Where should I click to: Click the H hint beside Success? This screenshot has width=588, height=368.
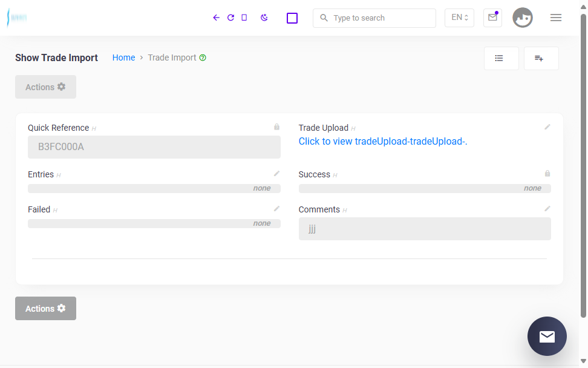pos(335,175)
